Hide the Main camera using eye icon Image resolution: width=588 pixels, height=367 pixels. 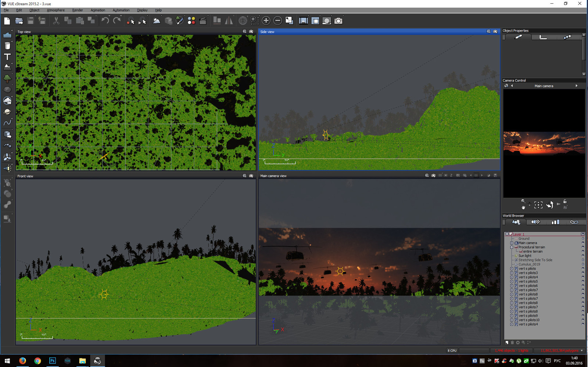click(x=583, y=243)
